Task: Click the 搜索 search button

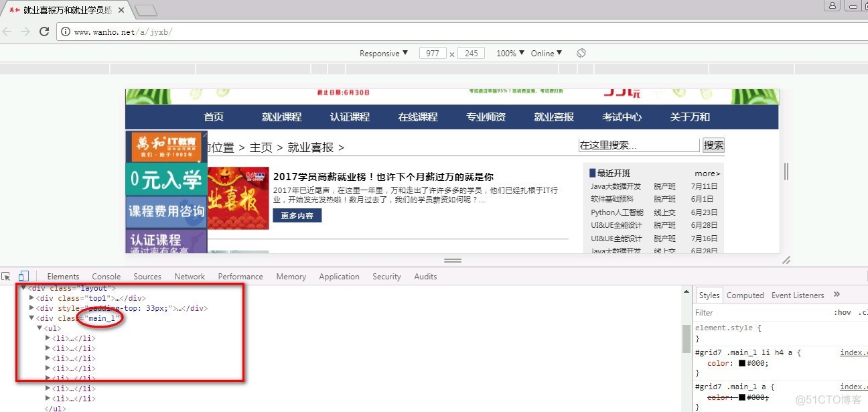Action: (713, 145)
